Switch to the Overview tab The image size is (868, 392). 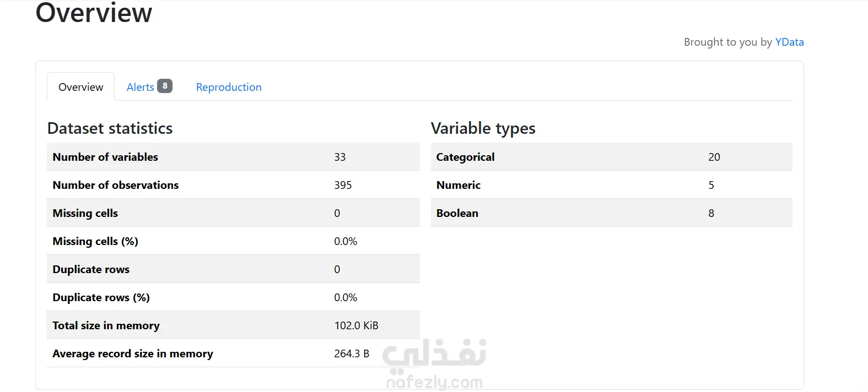click(x=80, y=87)
